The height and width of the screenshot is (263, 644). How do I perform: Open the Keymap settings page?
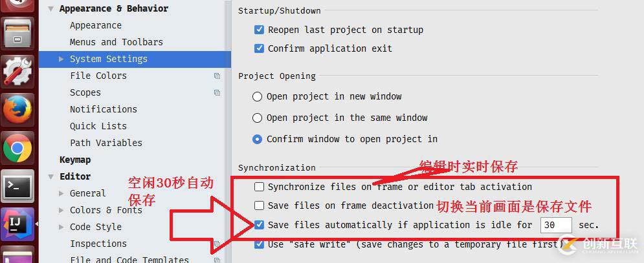[75, 160]
